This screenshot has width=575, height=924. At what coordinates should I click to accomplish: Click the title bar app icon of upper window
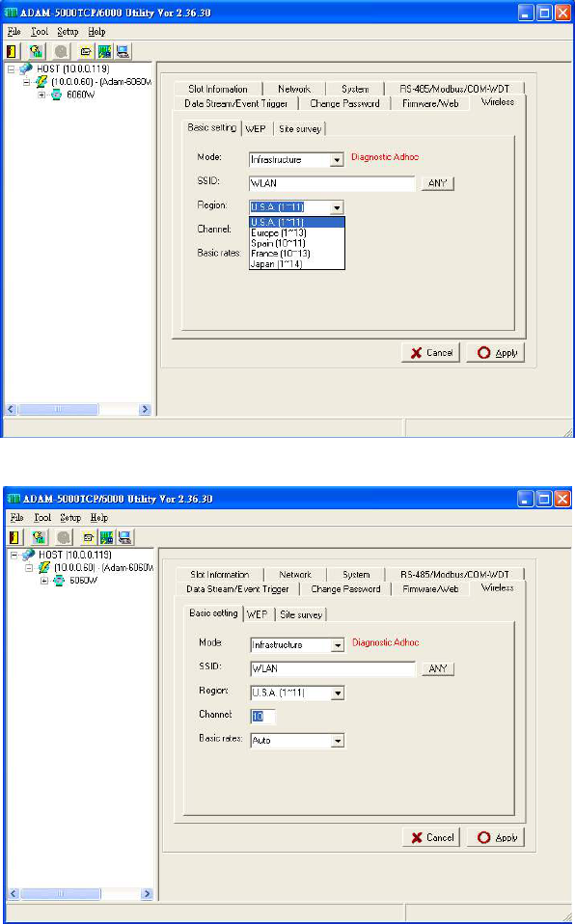pos(11,13)
